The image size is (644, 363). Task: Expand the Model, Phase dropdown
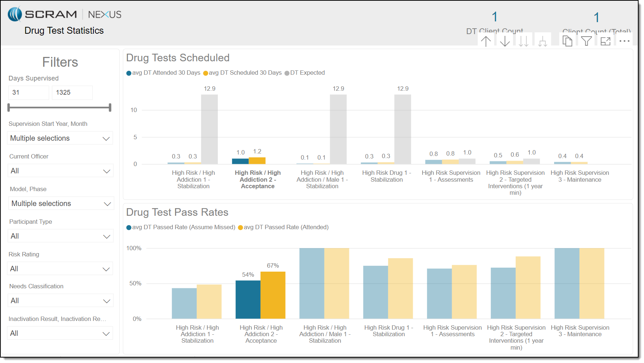(61, 203)
